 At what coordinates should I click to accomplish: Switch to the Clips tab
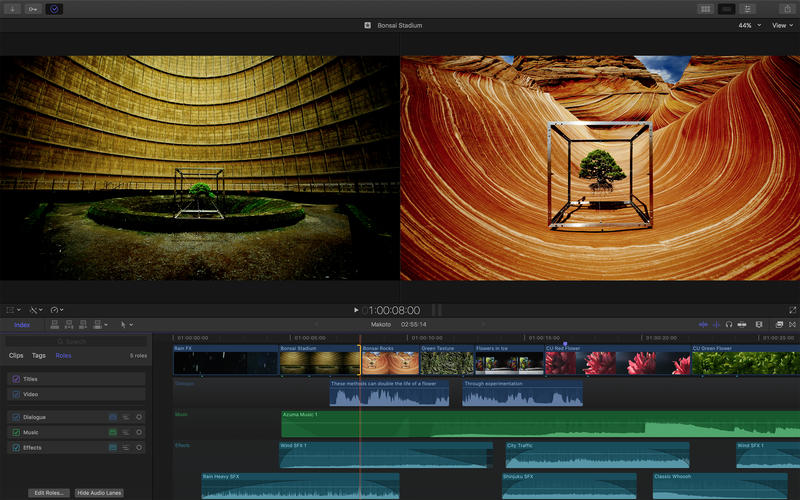16,355
